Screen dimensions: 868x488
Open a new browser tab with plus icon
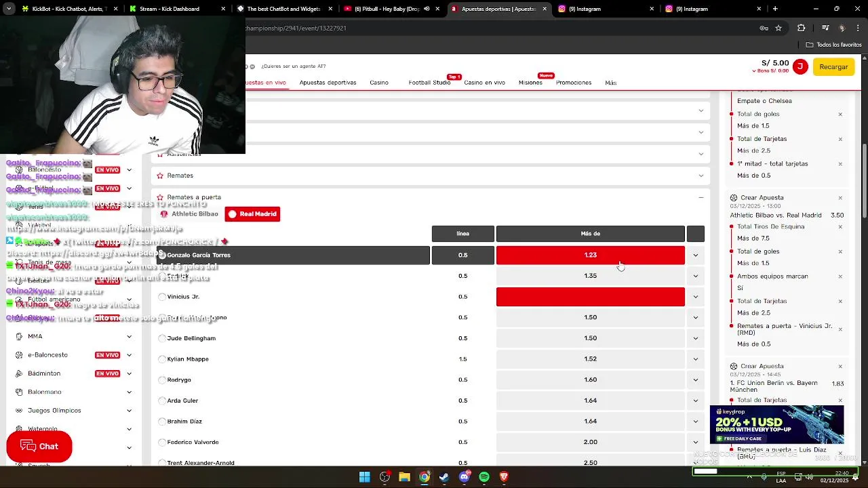[x=775, y=9]
